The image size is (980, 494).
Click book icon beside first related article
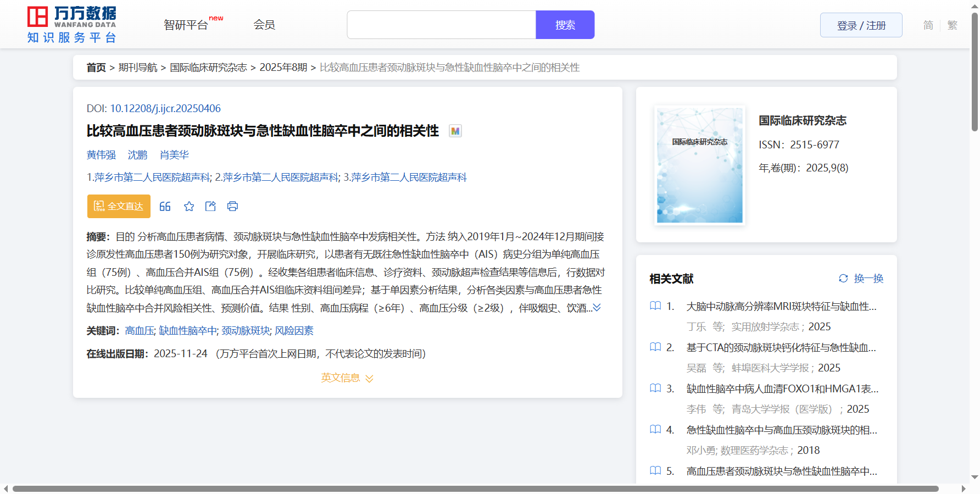655,306
